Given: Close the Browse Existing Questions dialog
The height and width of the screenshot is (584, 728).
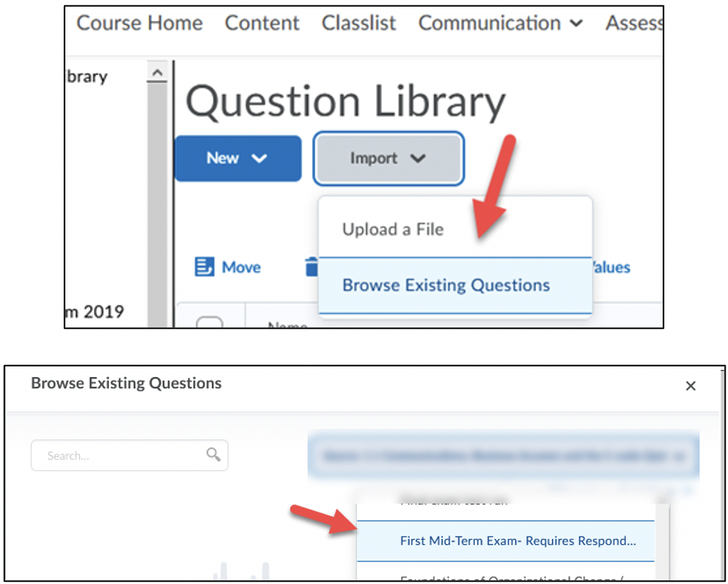Looking at the screenshot, I should [x=690, y=386].
